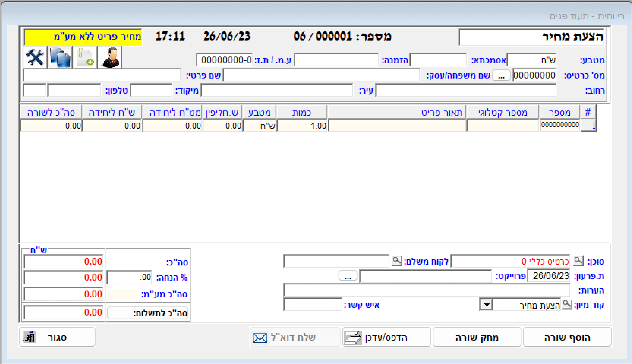Click the printer icon on הדפס/עדכן

tap(353, 337)
